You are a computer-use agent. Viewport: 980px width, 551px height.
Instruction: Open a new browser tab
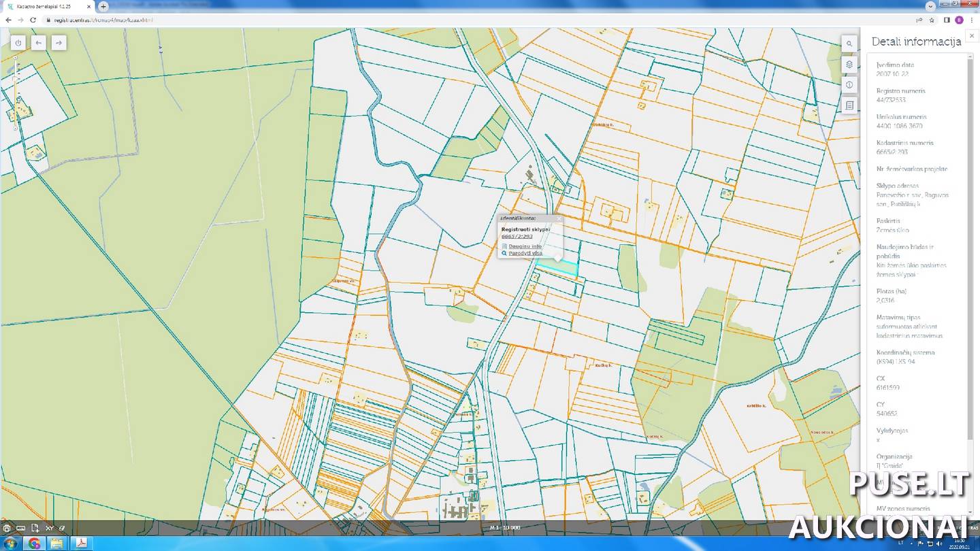coord(103,6)
